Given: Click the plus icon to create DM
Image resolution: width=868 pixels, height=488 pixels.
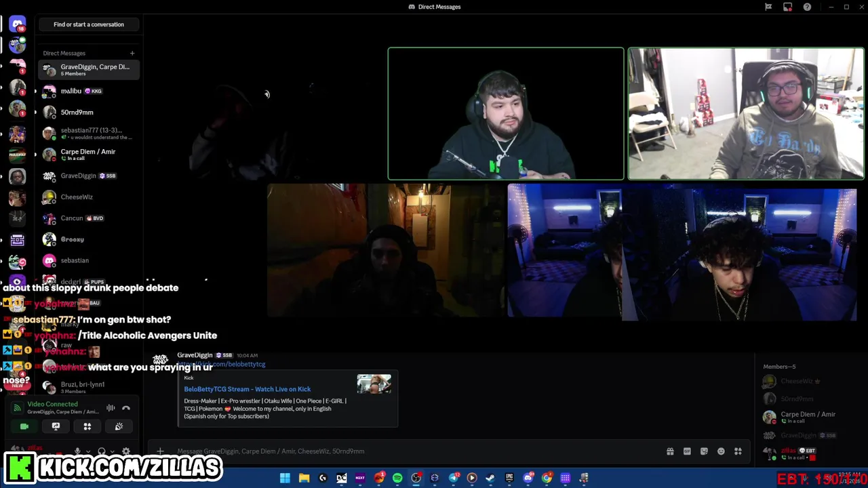Looking at the screenshot, I should tap(132, 53).
